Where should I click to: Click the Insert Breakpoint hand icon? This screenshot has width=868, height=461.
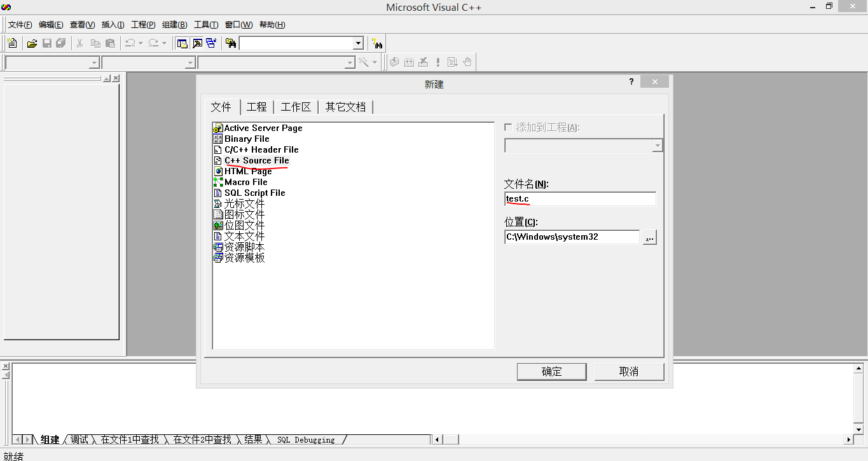[x=467, y=62]
